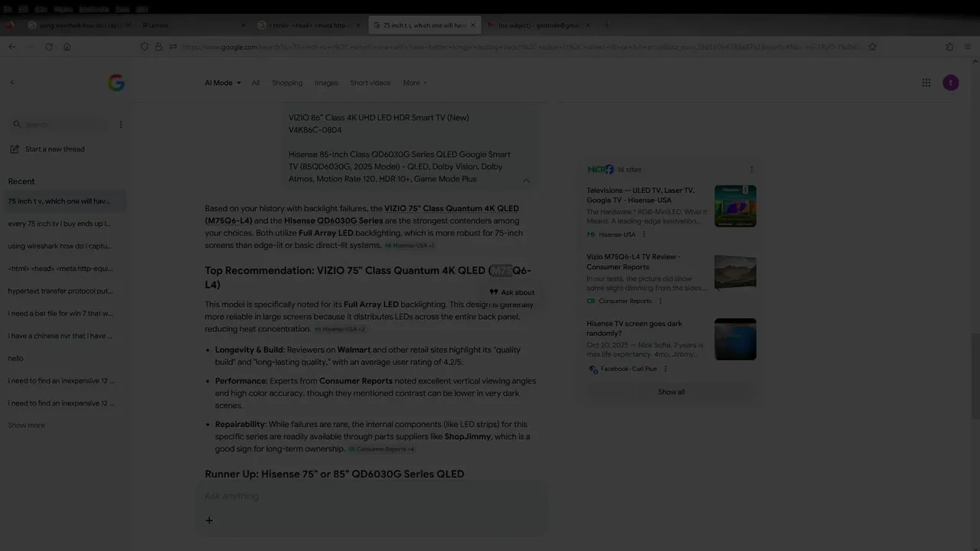
Task: Click the Hisense-USA +2 citation chip
Action: point(340,329)
